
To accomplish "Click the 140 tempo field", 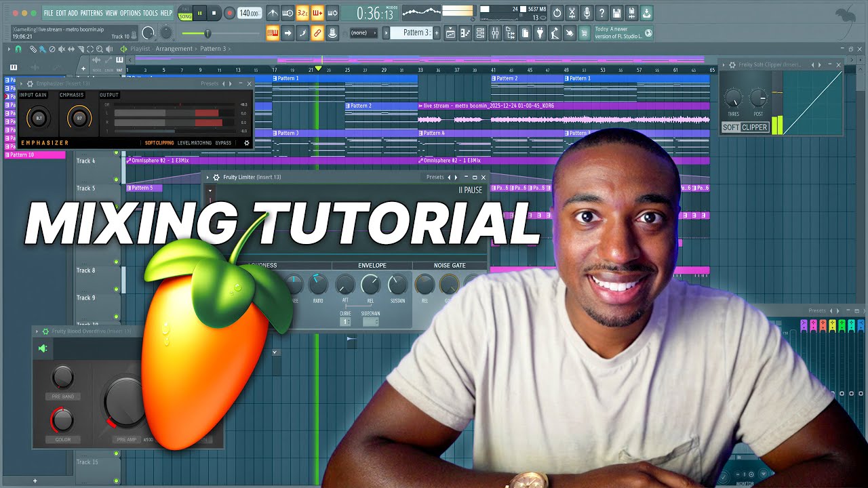I will pyautogui.click(x=249, y=13).
